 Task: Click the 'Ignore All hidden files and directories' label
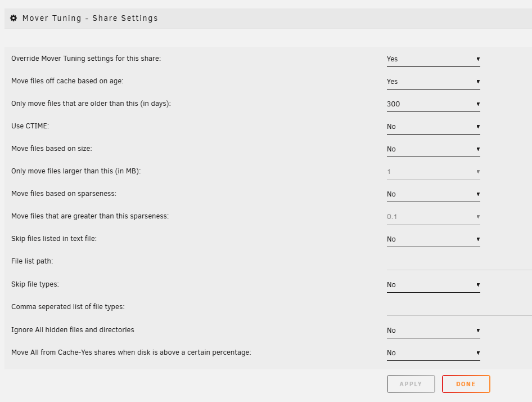pyautogui.click(x=73, y=330)
